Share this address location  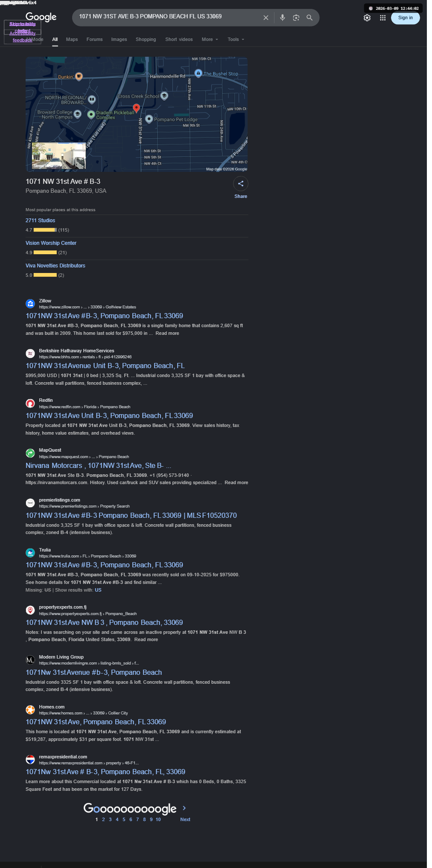pos(241,184)
